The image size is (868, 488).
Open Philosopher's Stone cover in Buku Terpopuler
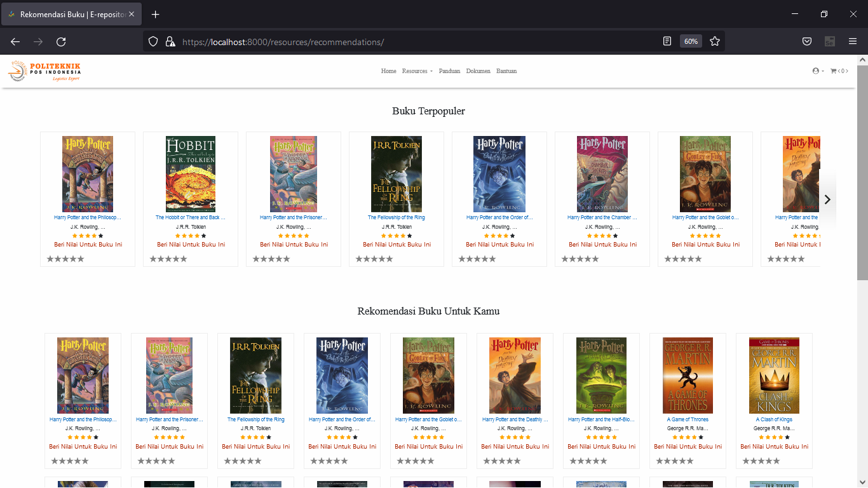[88, 174]
